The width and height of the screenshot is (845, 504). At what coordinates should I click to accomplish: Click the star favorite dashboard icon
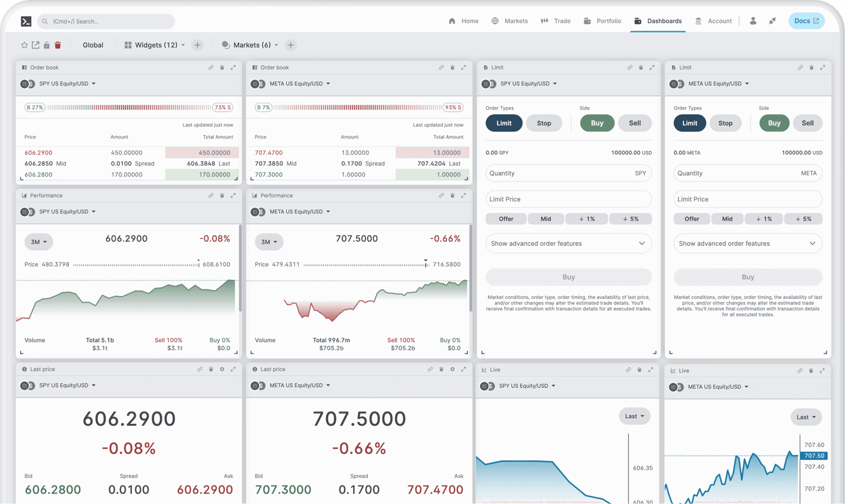(x=24, y=45)
